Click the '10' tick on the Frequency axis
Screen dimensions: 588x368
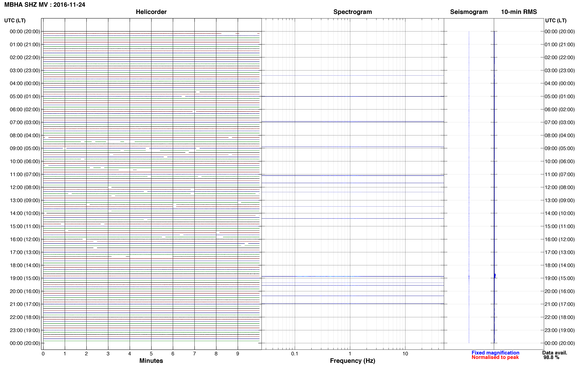(x=405, y=354)
